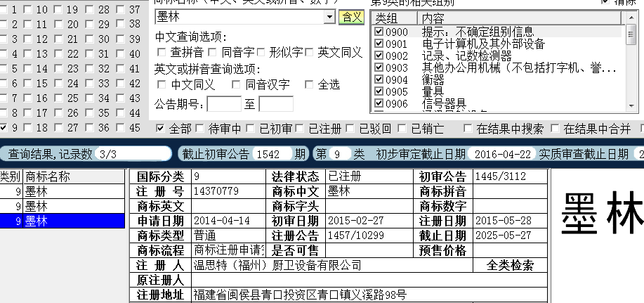This screenshot has height=303, width=644.
Task: Check class 42 checkbox
Action: pos(120,84)
